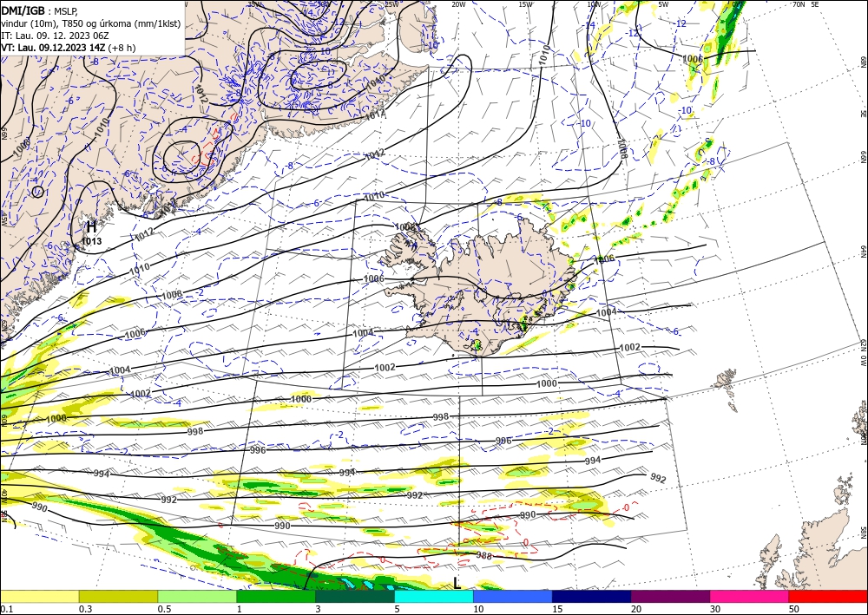Click the cyan 5–10 legend swatch

pyautogui.click(x=434, y=596)
